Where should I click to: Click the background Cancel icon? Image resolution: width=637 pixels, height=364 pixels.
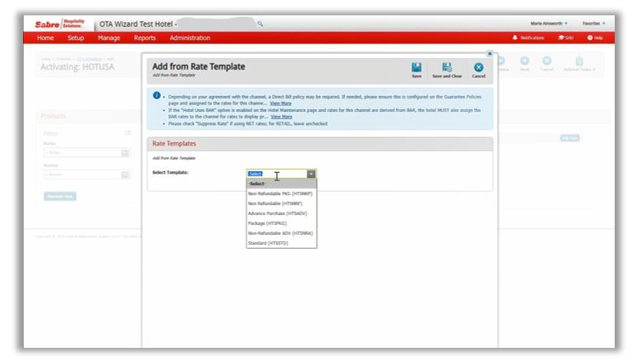547,61
